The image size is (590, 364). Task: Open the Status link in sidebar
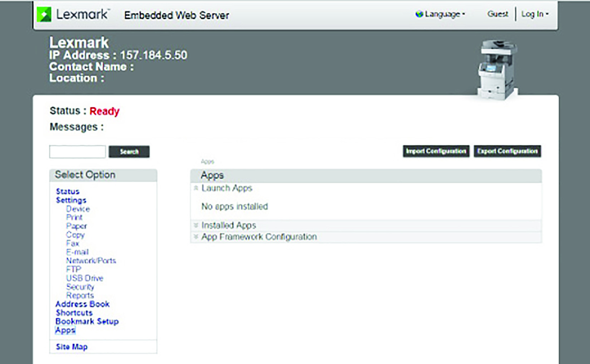tap(68, 191)
